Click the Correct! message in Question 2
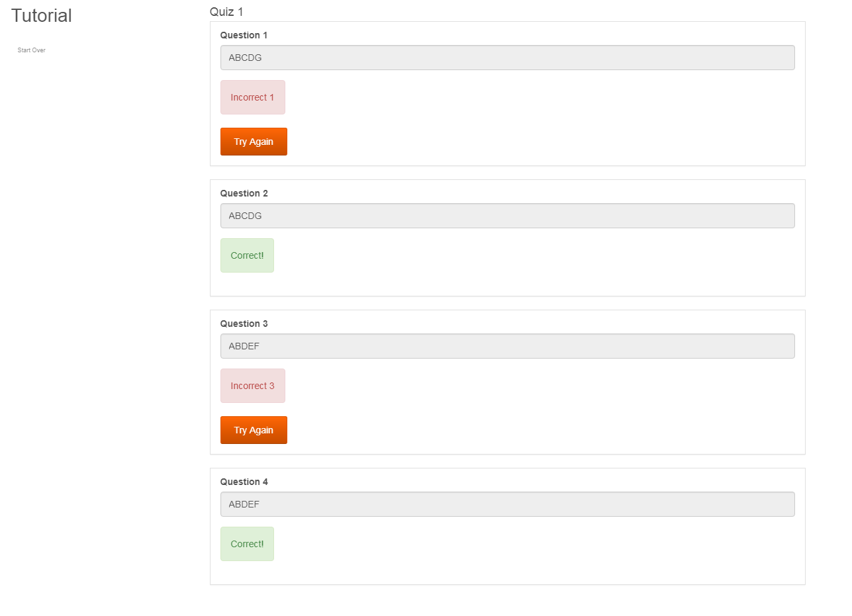 pos(247,255)
